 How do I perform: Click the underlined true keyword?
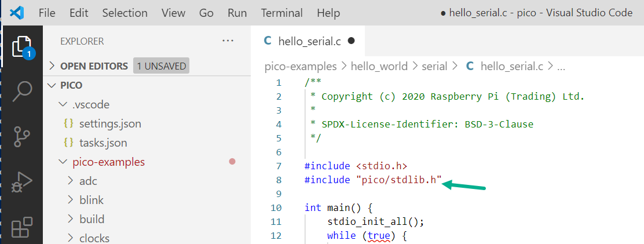pyautogui.click(x=378, y=236)
